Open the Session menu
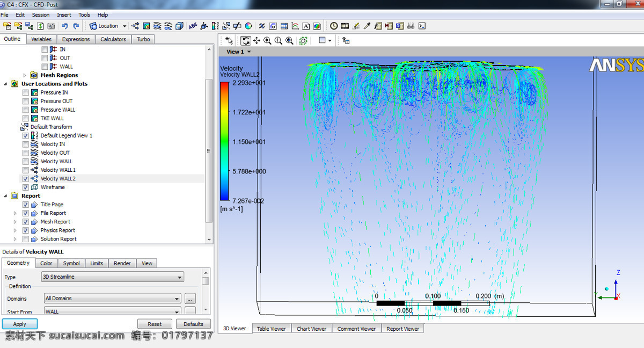 click(40, 15)
